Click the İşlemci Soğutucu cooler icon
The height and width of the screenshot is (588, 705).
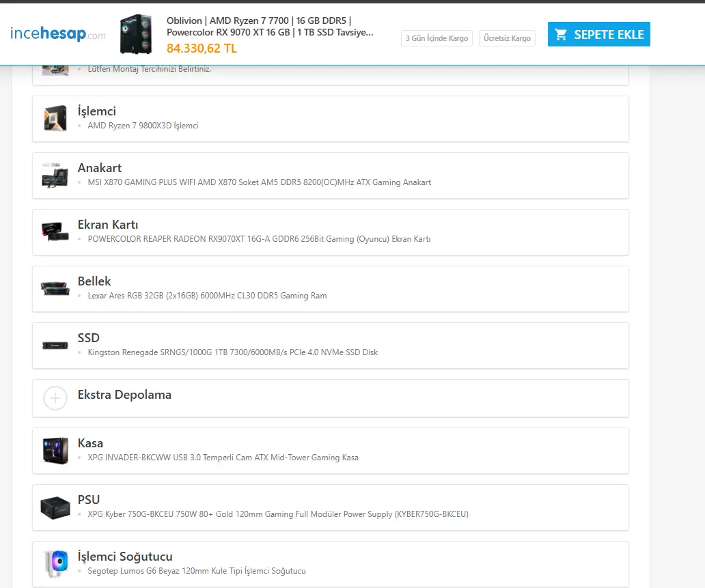click(56, 563)
